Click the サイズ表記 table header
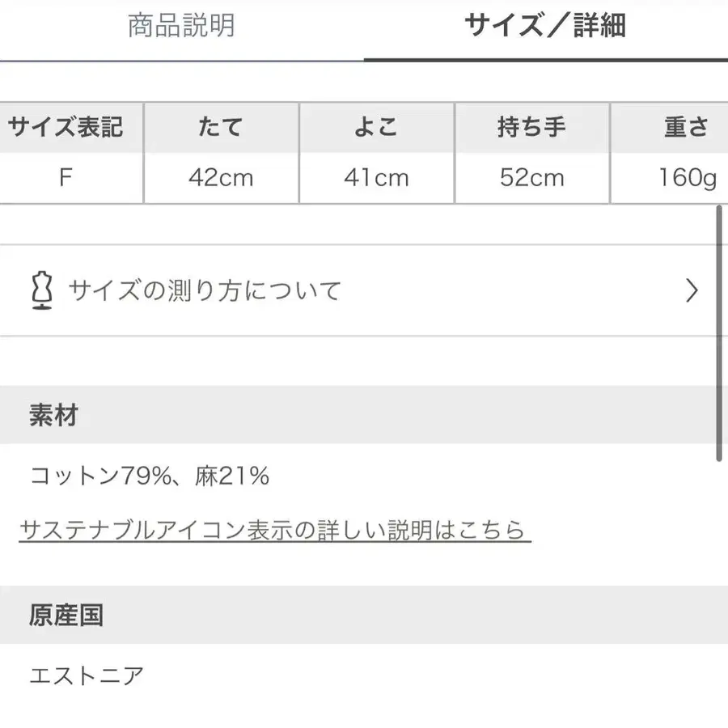 (66, 127)
